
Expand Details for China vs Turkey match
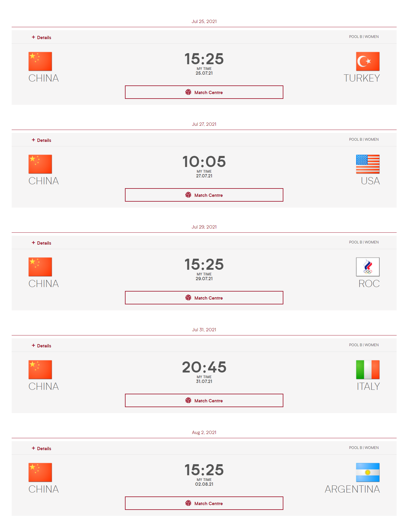[42, 38]
